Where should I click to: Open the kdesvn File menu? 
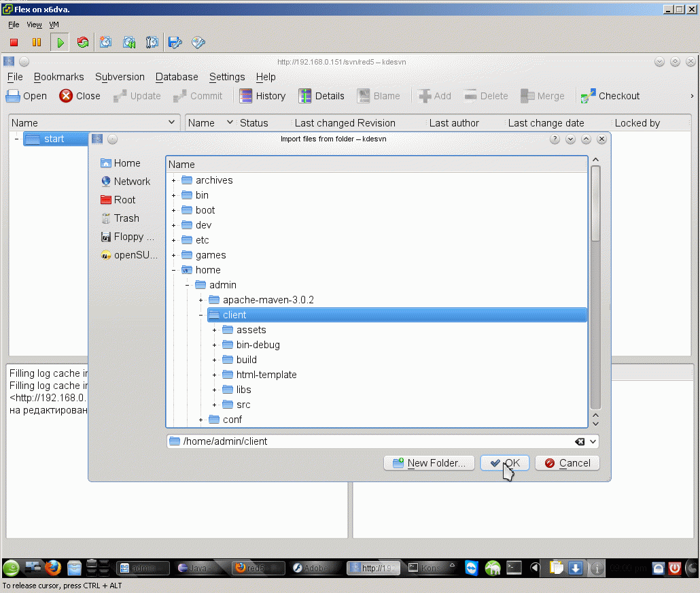(15, 77)
